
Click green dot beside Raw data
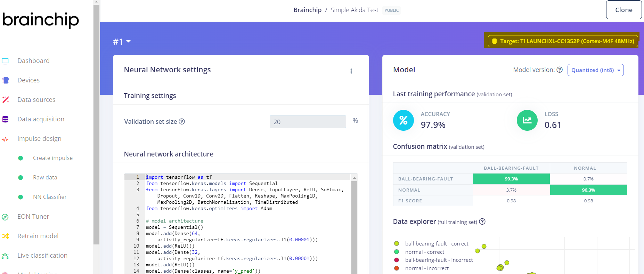point(21,178)
